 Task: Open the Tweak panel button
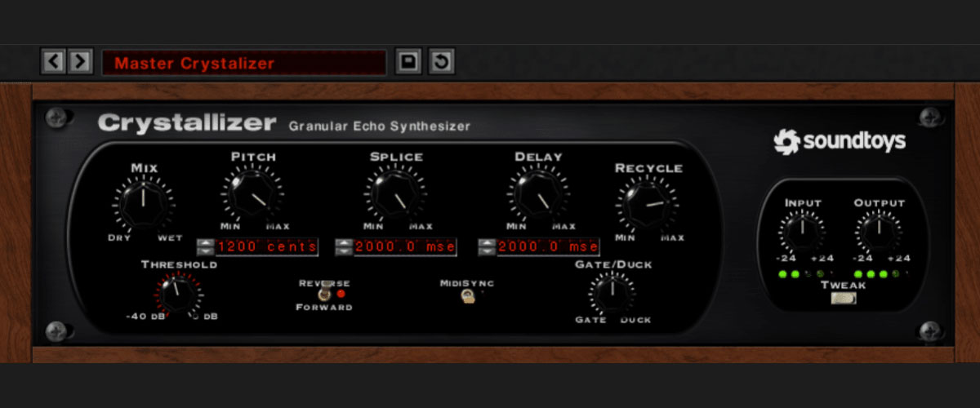point(844,299)
